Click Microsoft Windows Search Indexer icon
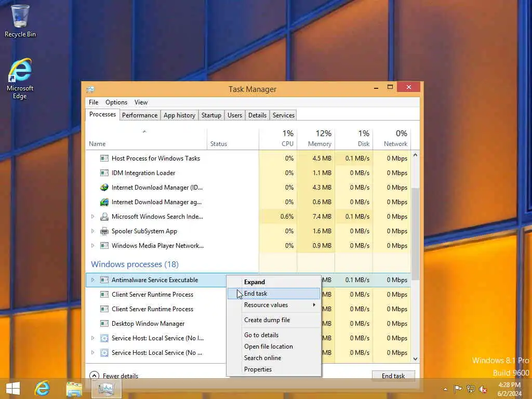This screenshot has width=532, height=399. click(x=104, y=217)
